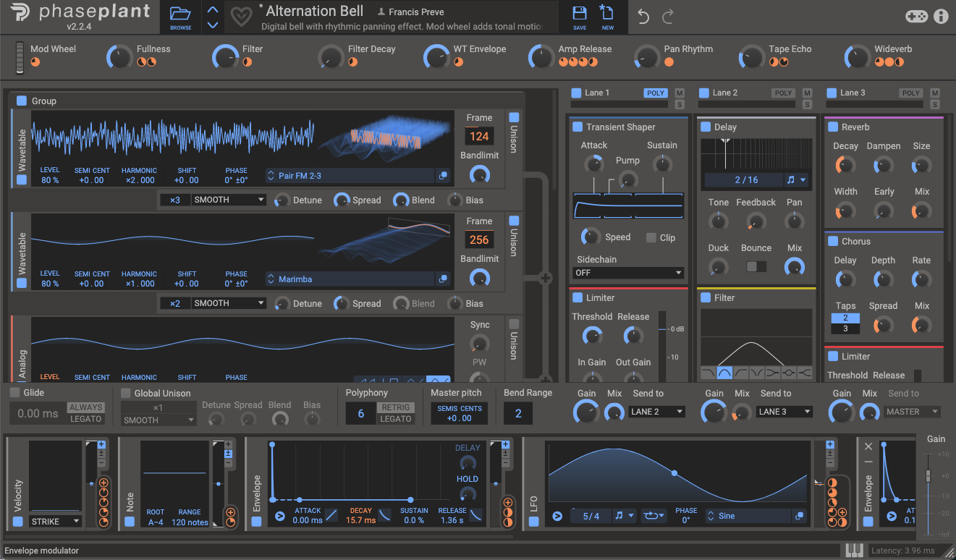Open the gamepad icon in the header
Image resolution: width=956 pixels, height=560 pixels.
pos(917,16)
